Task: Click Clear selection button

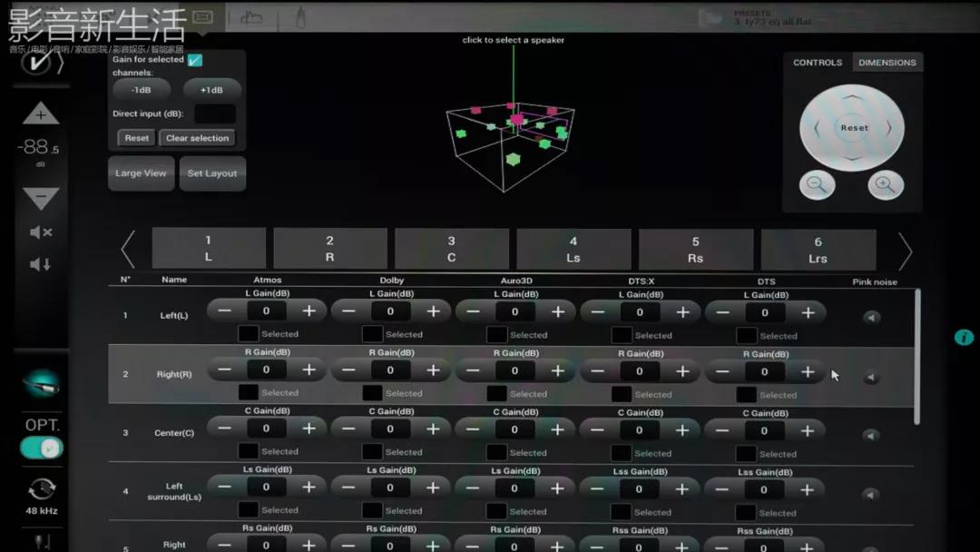Action: tap(198, 138)
